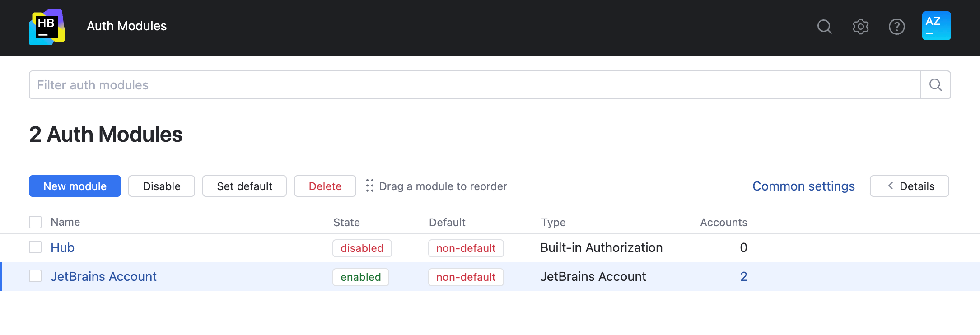
Task: Open the help question mark icon
Action: 897,27
